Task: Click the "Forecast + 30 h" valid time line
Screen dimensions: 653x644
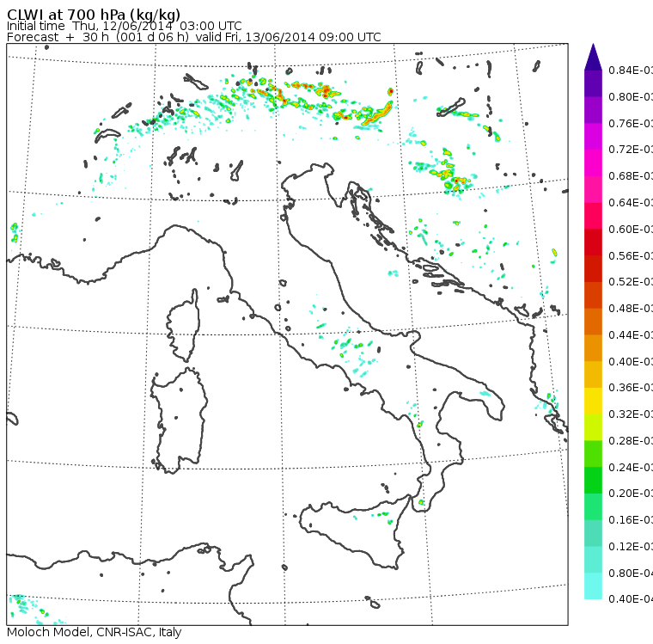Action: pos(193,37)
